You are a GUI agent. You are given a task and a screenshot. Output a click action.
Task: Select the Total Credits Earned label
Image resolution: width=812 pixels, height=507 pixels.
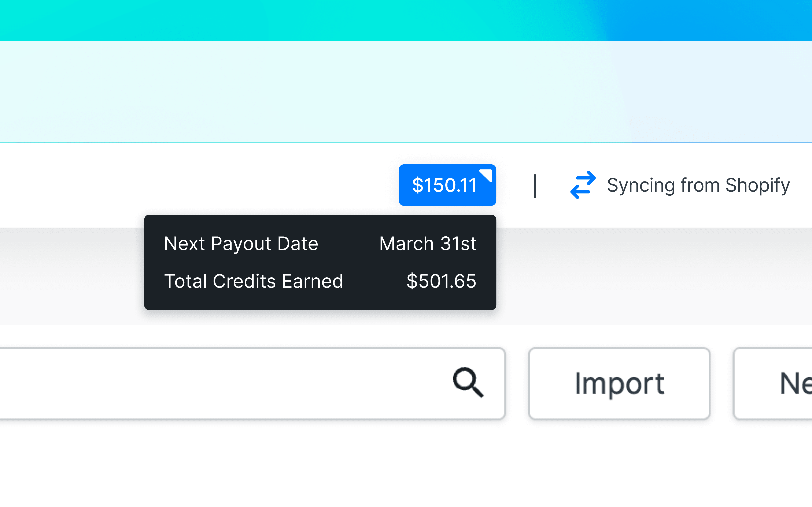[253, 281]
